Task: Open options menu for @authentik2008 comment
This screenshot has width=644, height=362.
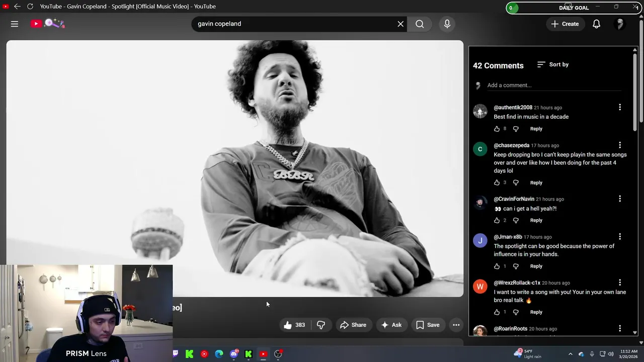Action: (x=620, y=107)
